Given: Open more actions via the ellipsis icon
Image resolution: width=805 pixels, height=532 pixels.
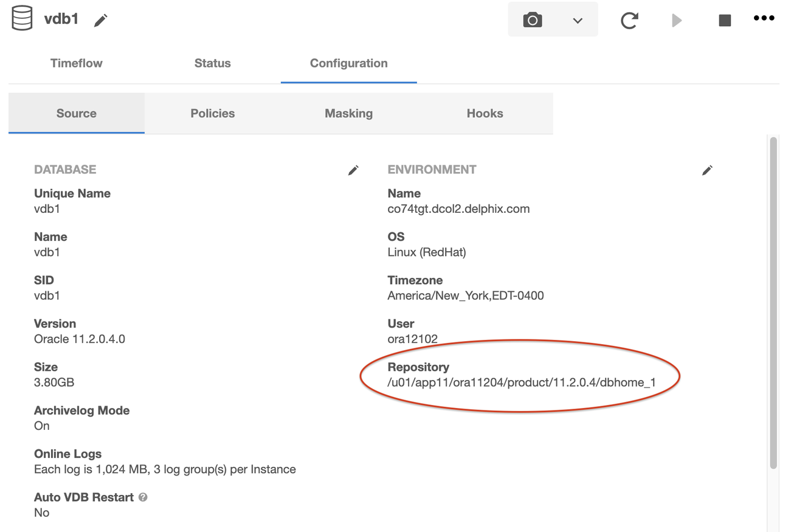Looking at the screenshot, I should [764, 18].
